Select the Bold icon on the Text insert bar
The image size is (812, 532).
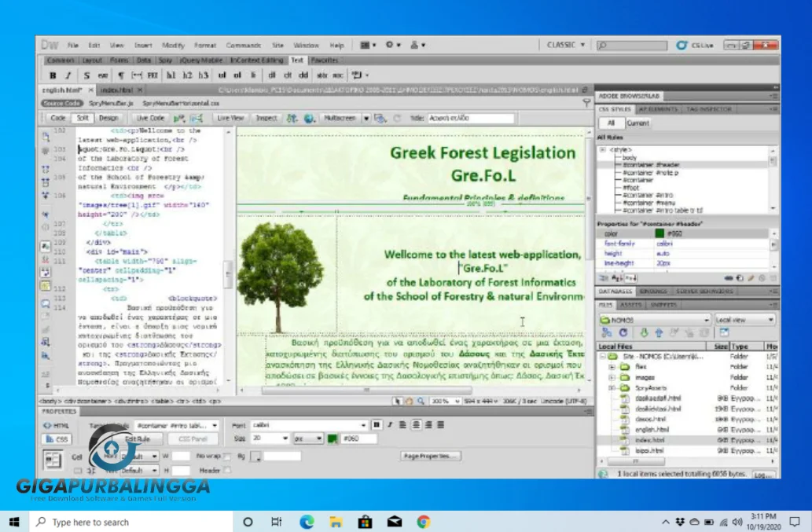[x=53, y=75]
